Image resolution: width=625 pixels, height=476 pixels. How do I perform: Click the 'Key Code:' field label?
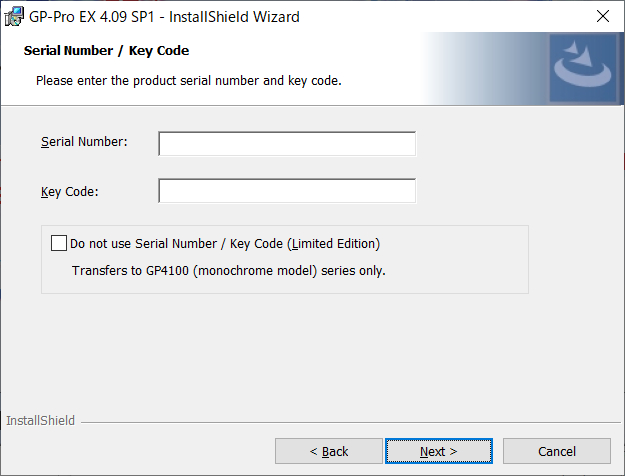(69, 192)
